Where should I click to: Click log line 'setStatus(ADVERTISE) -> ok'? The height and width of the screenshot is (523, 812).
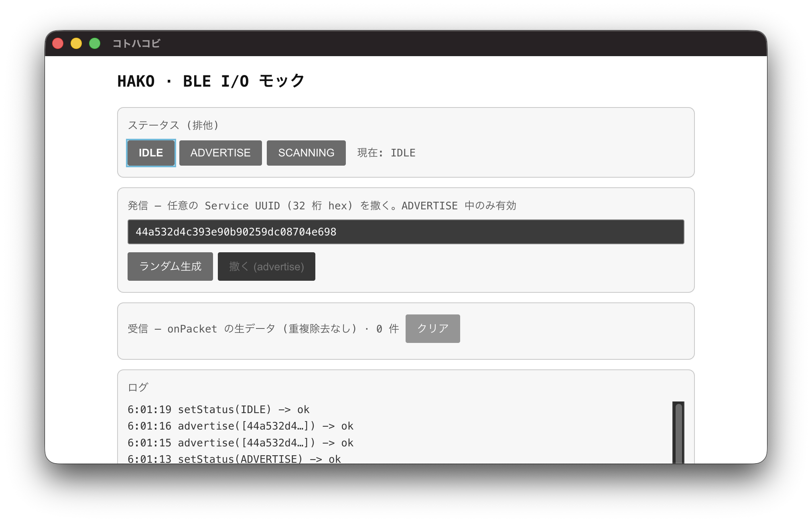pos(234,459)
